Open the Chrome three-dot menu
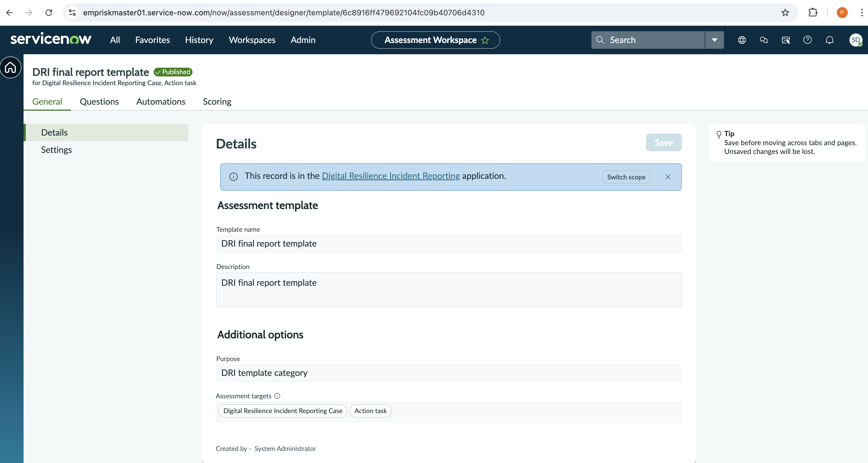868x463 pixels. tap(862, 13)
